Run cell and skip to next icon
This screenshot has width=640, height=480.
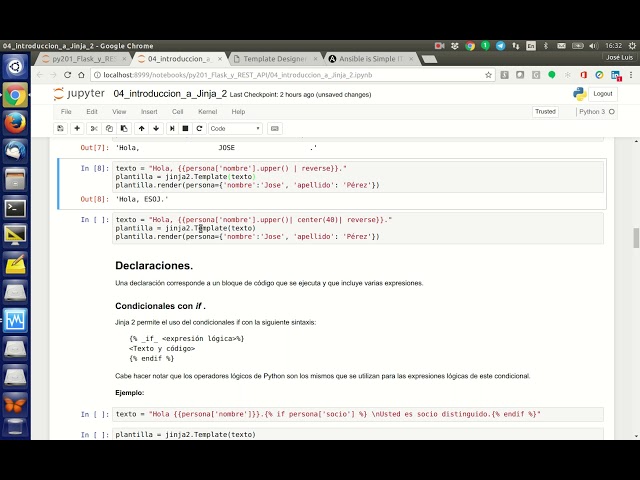172,129
